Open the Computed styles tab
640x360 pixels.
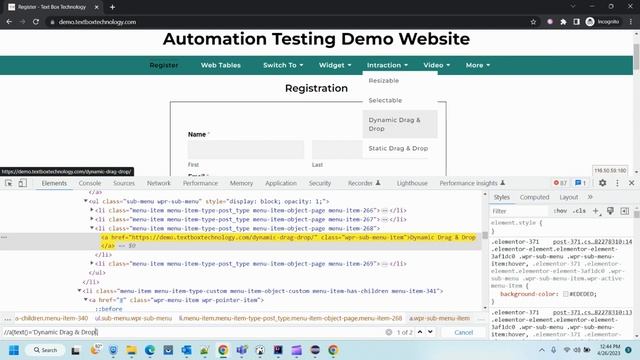[534, 197]
